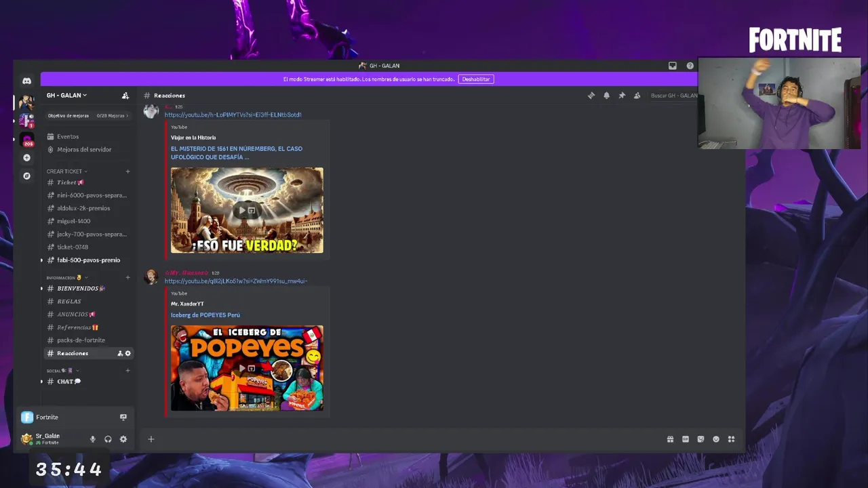The width and height of the screenshot is (868, 488).
Task: Open the GH - GALAN server dropdown
Action: click(x=66, y=96)
